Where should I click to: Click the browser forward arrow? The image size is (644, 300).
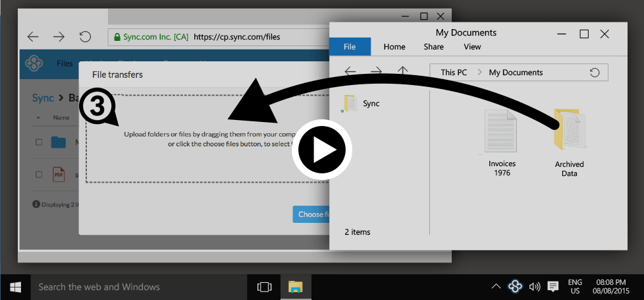59,37
